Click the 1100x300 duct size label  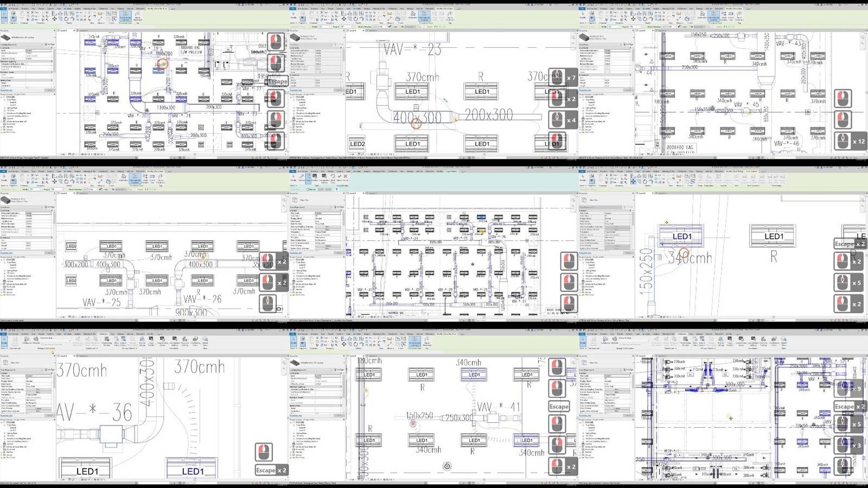click(x=166, y=108)
